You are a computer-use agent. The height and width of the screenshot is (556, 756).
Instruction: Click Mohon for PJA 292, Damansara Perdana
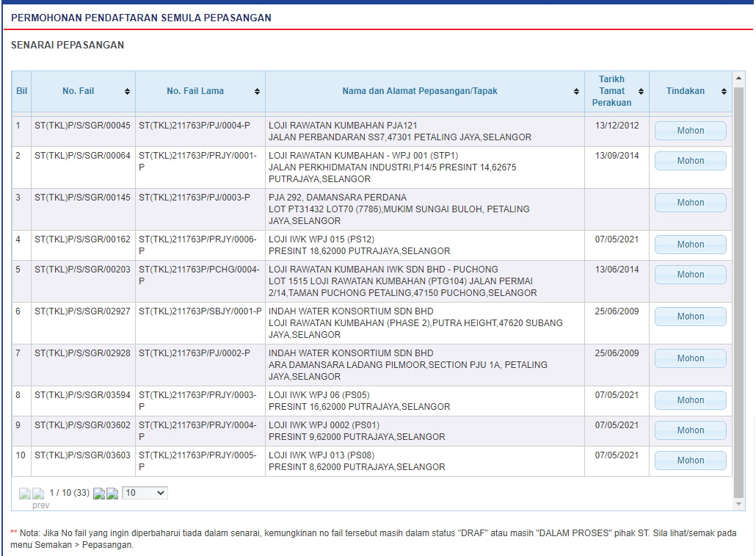coord(691,203)
